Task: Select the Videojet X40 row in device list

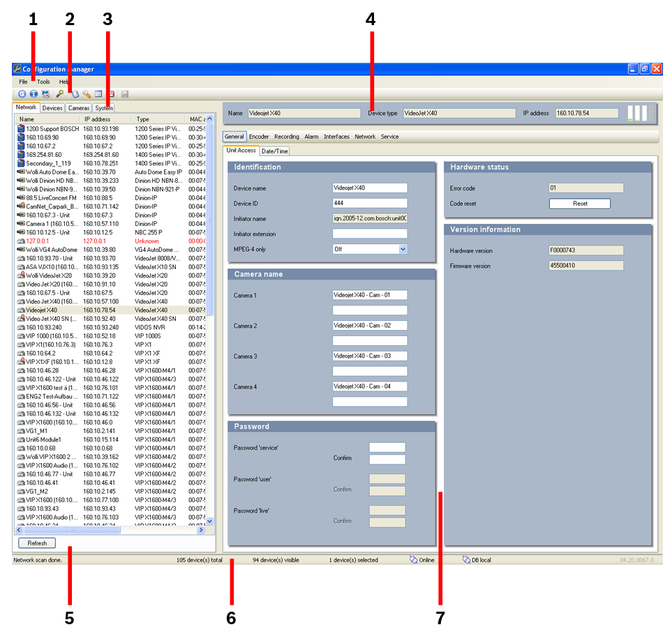Action: click(110, 310)
